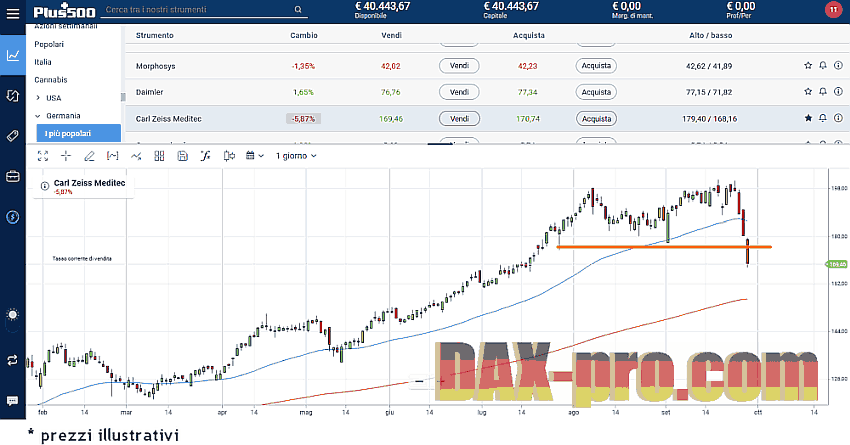This screenshot has height=445, width=850.
Task: Open the 1 giorno timeframe dropdown
Action: [296, 156]
